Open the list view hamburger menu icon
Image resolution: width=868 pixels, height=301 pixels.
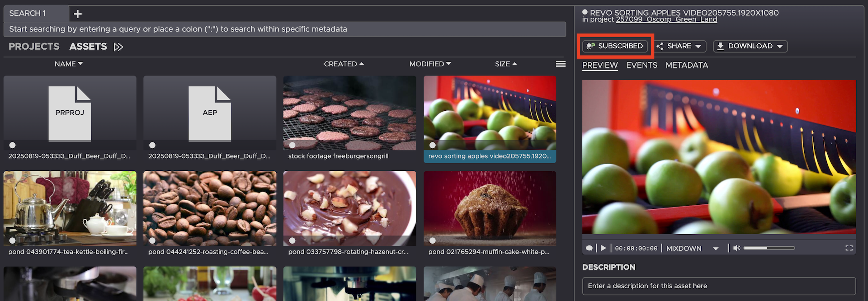pyautogui.click(x=561, y=64)
